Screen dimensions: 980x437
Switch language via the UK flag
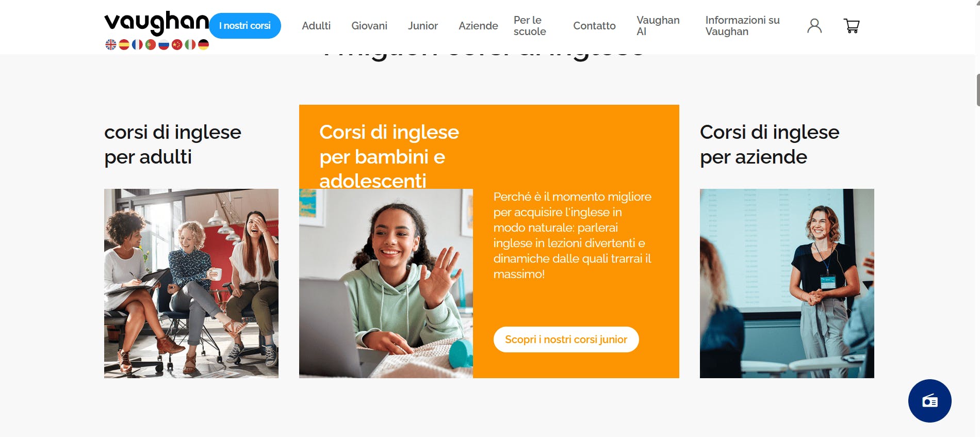coord(110,45)
